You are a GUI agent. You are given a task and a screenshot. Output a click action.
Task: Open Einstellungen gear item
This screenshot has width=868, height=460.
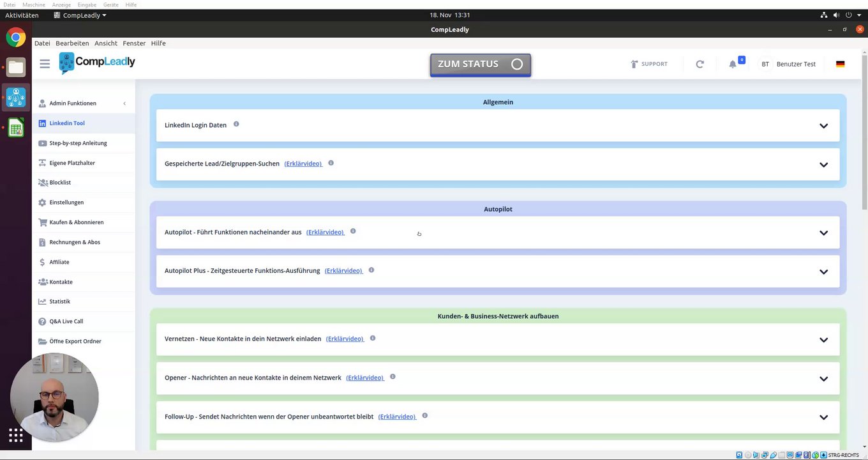[84, 203]
